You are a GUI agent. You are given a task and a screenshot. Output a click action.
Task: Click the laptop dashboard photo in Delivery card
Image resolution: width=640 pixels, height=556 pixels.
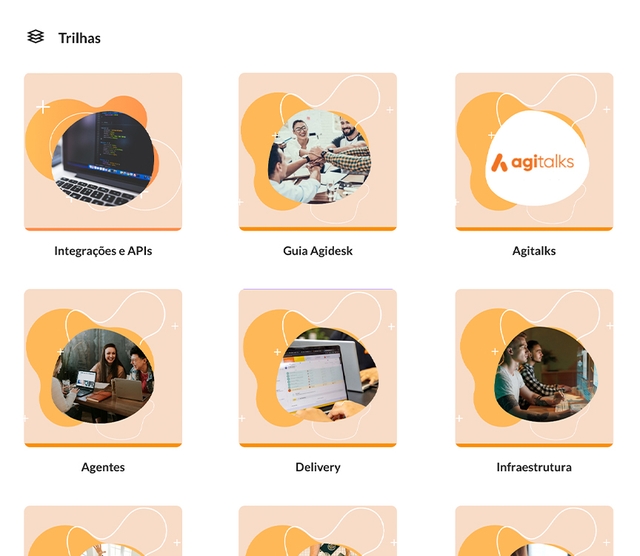pos(327,374)
